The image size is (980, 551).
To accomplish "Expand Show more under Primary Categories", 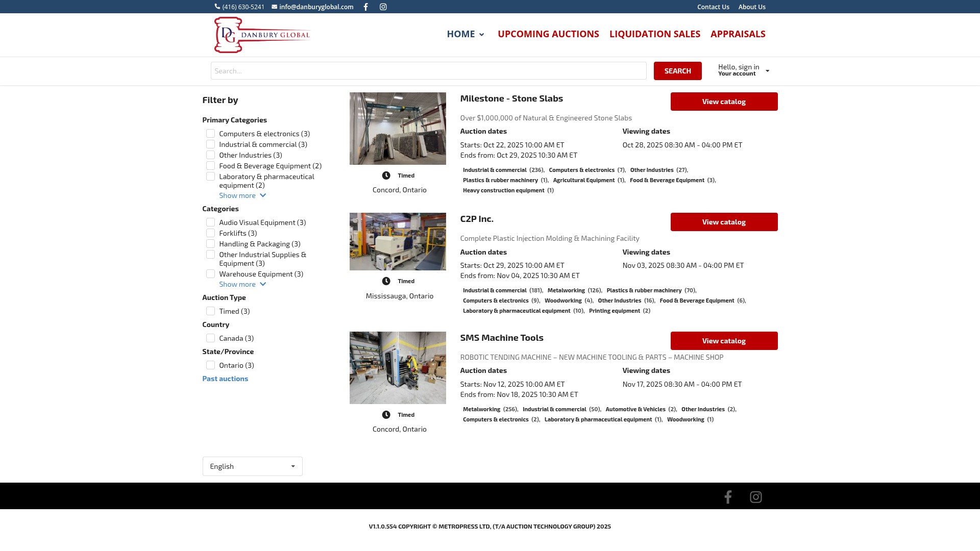I will coord(242,195).
